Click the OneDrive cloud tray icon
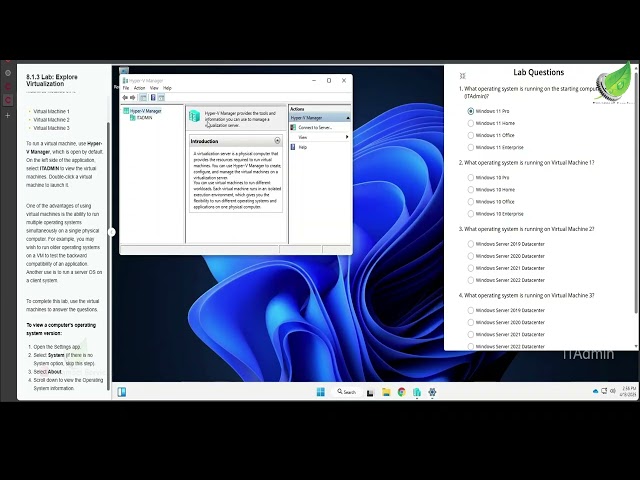Viewport: 640px width, 480px height. 596,391
